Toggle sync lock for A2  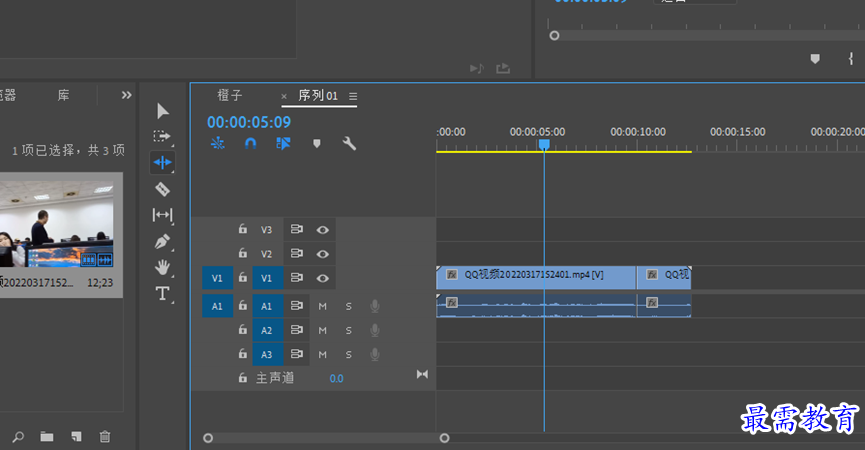coord(297,329)
